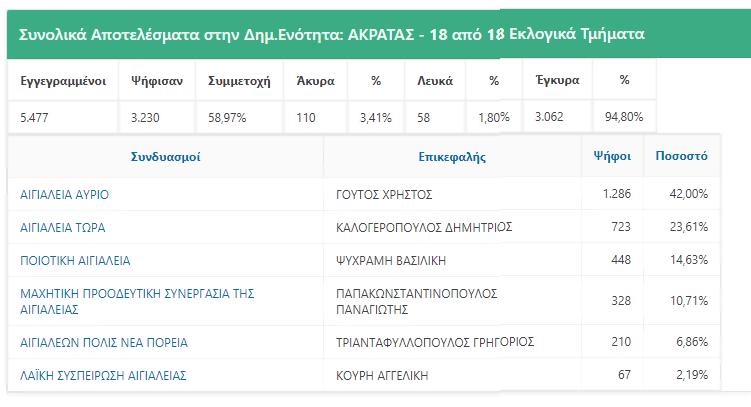Sort by the Ποσοστό column header
Screen dimensions: 751x407
coord(681,157)
